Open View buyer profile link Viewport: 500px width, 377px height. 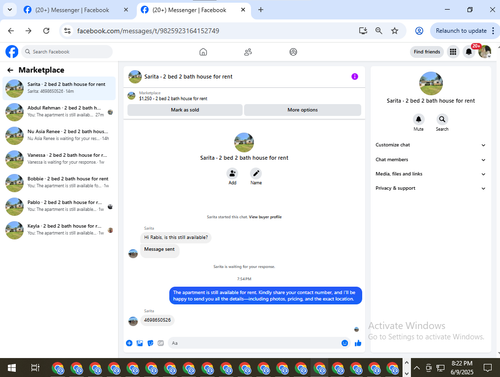coord(265,217)
